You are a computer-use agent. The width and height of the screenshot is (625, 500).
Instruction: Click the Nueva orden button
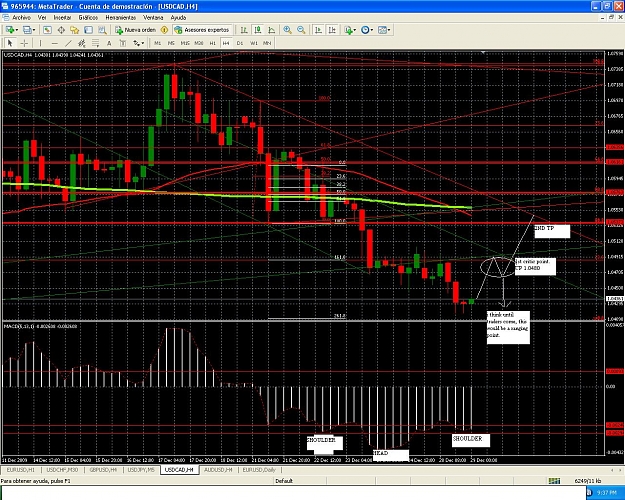click(x=136, y=30)
